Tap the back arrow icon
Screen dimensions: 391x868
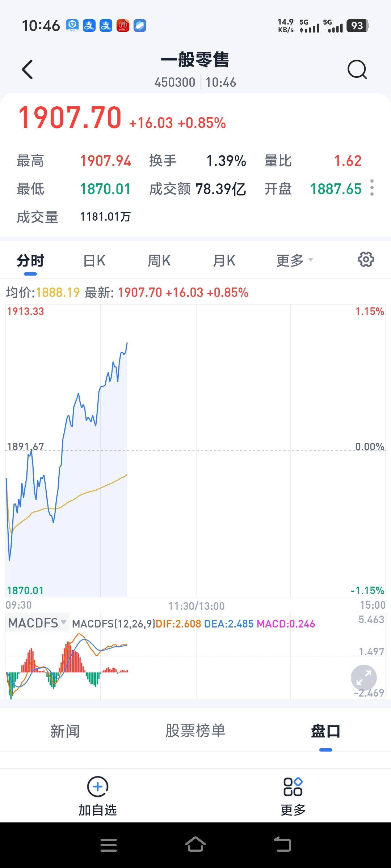click(28, 69)
